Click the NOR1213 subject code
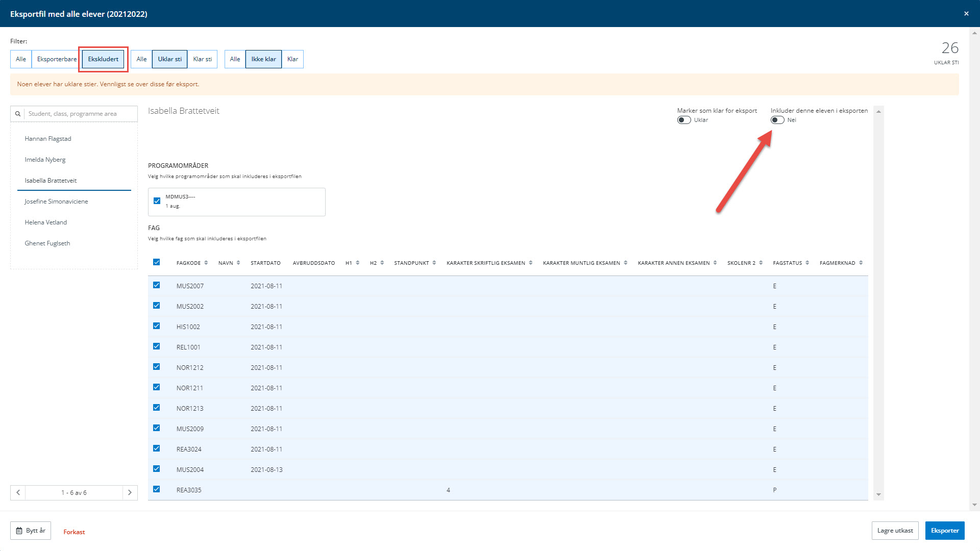 point(190,409)
